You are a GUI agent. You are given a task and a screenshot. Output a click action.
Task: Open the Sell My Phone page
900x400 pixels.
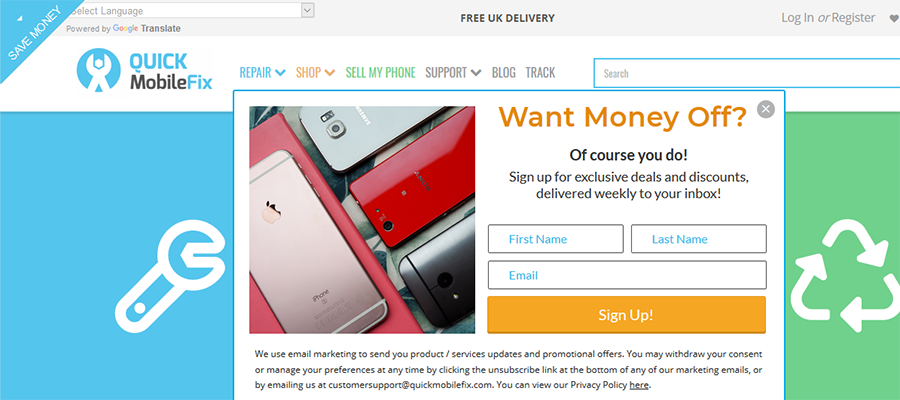[381, 72]
